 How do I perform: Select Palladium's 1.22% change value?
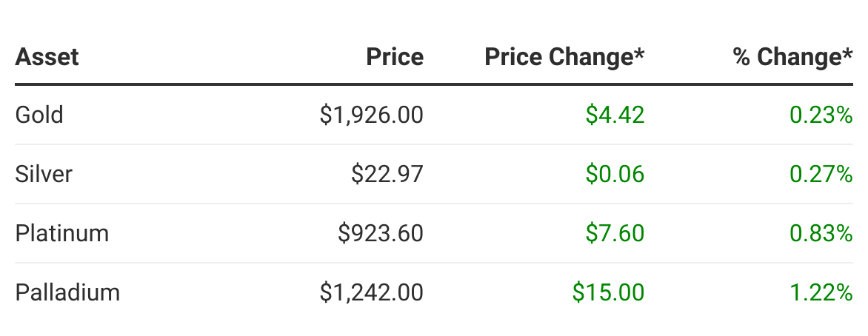coord(821,292)
